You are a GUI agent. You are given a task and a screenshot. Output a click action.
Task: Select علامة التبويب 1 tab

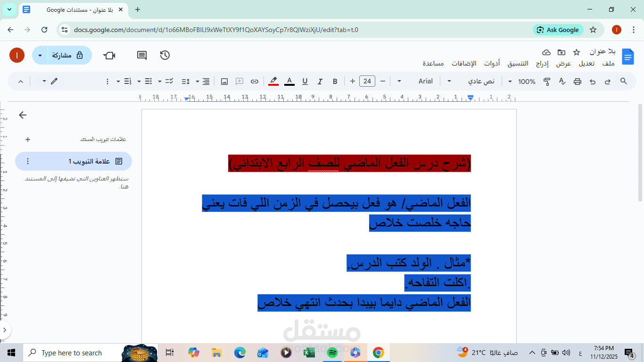click(x=74, y=161)
